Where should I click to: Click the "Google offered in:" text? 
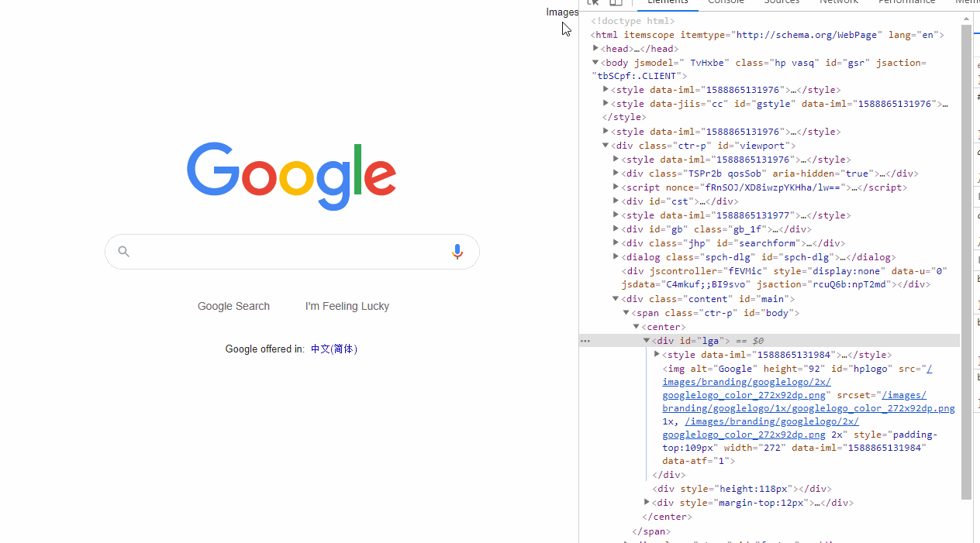[265, 349]
